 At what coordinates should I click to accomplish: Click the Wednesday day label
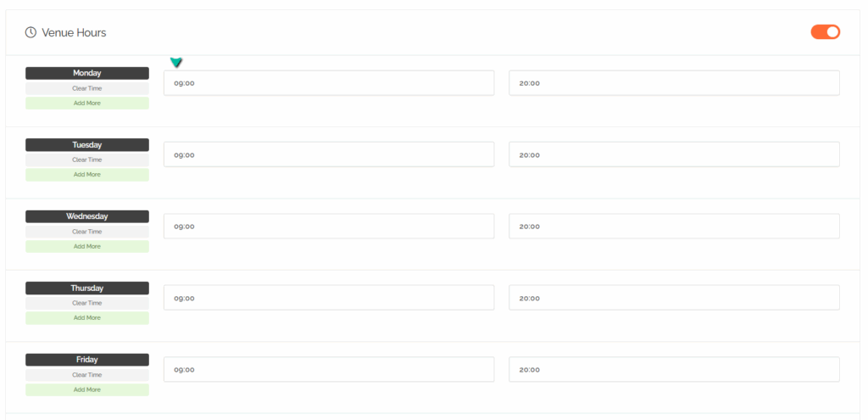(86, 216)
